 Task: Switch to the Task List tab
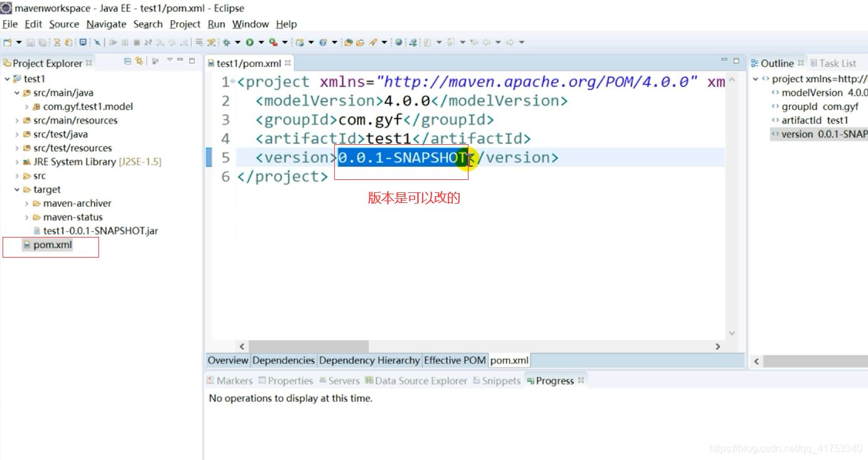pos(833,63)
